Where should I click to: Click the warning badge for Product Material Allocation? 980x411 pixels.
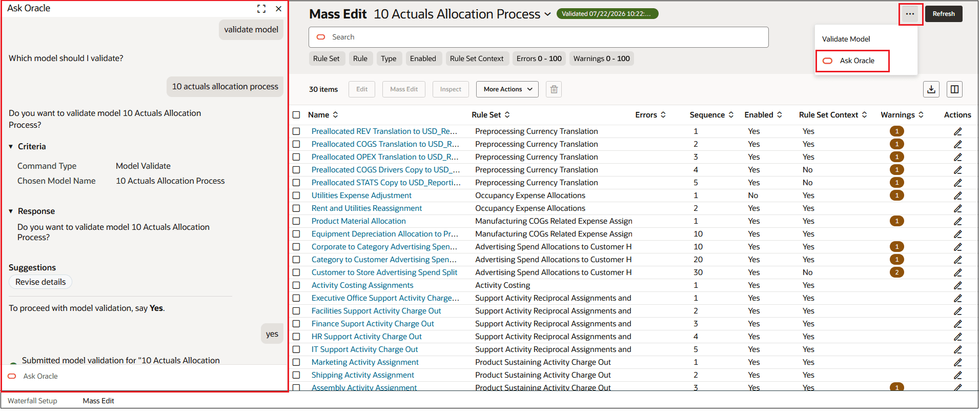point(896,221)
